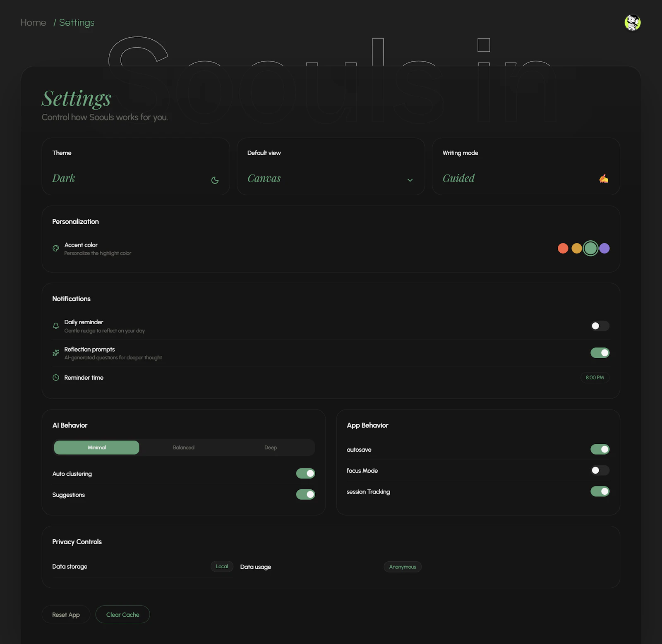Click the writing hand icon in Writing mode
This screenshot has height=644, width=662.
tap(604, 179)
